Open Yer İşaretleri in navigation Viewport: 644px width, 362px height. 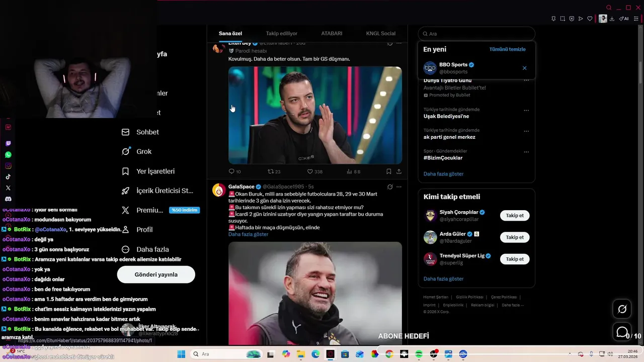149,171
